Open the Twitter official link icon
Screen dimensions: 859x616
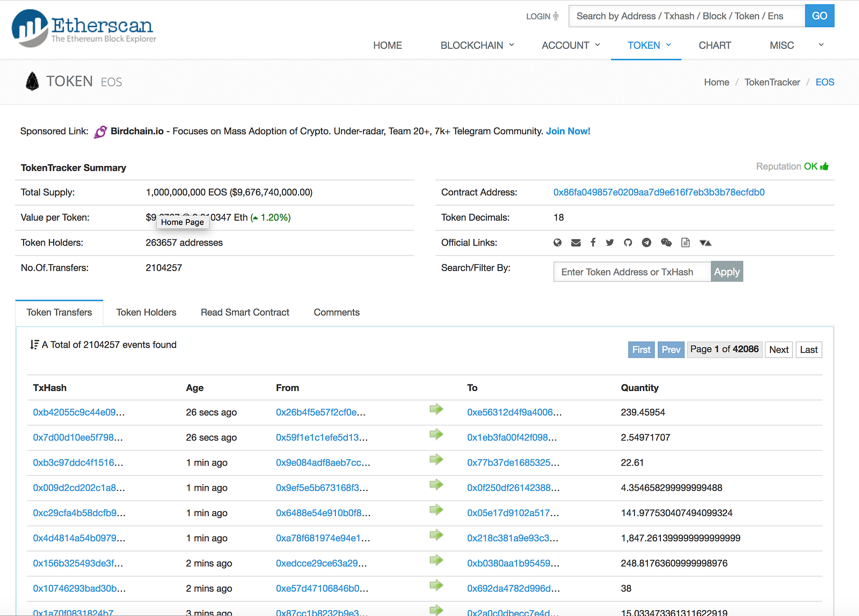click(610, 243)
